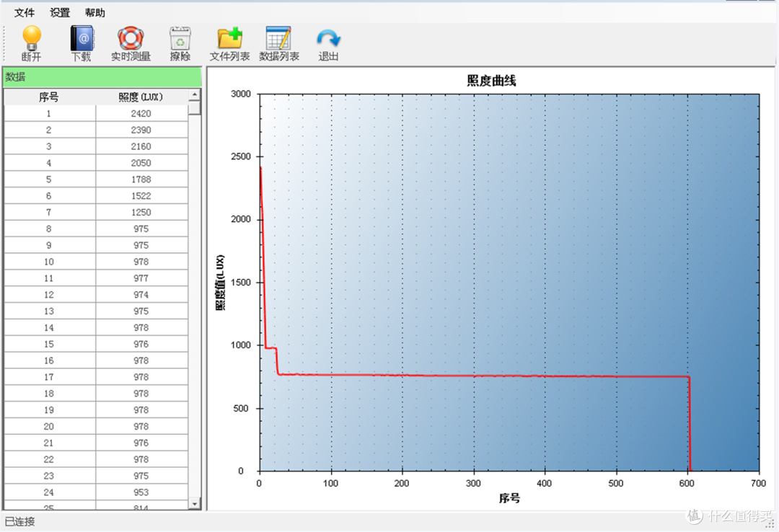779x532 pixels.
Task: Click the 照度曲线 chart title
Action: tap(491, 81)
